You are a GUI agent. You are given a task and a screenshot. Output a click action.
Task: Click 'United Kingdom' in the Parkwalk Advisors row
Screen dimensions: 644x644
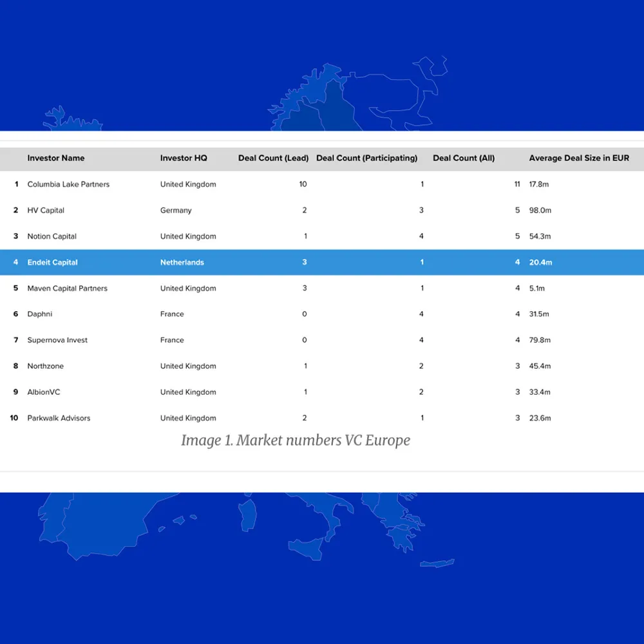pyautogui.click(x=188, y=418)
